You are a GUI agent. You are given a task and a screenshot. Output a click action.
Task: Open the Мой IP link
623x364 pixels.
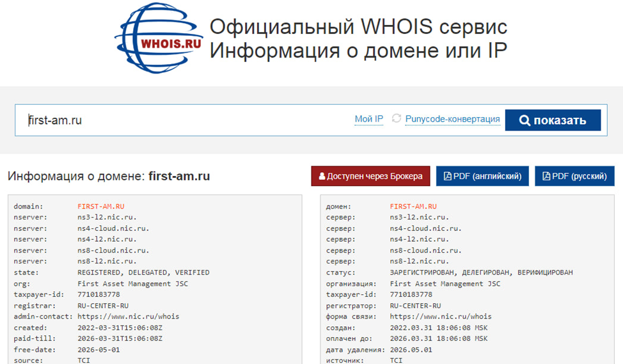(x=368, y=119)
